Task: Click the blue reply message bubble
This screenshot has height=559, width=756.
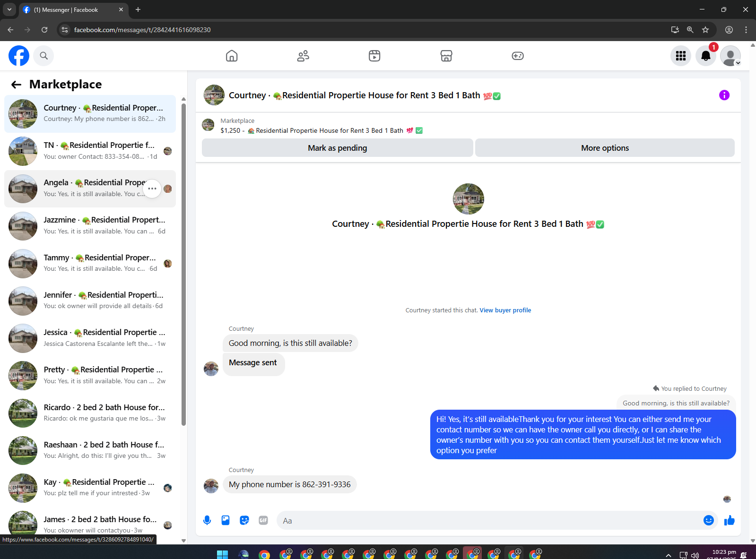Action: 583,435
